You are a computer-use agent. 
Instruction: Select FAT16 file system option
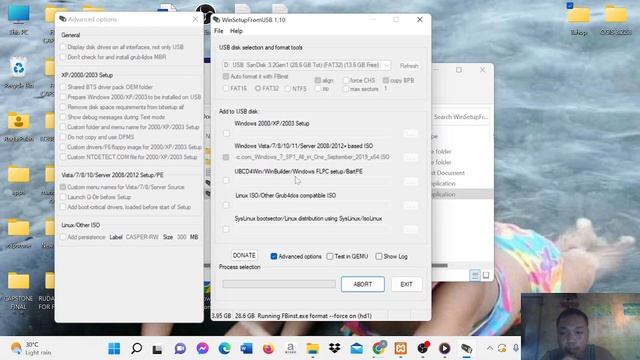pos(226,88)
